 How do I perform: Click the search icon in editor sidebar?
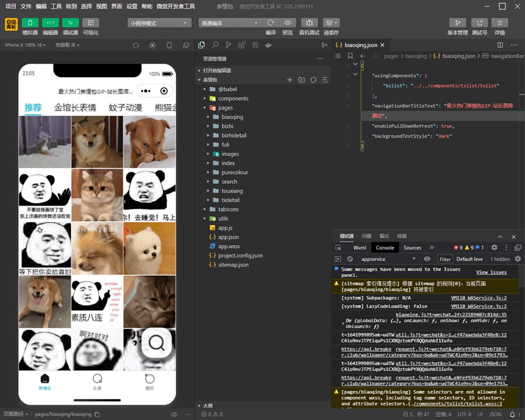click(215, 45)
